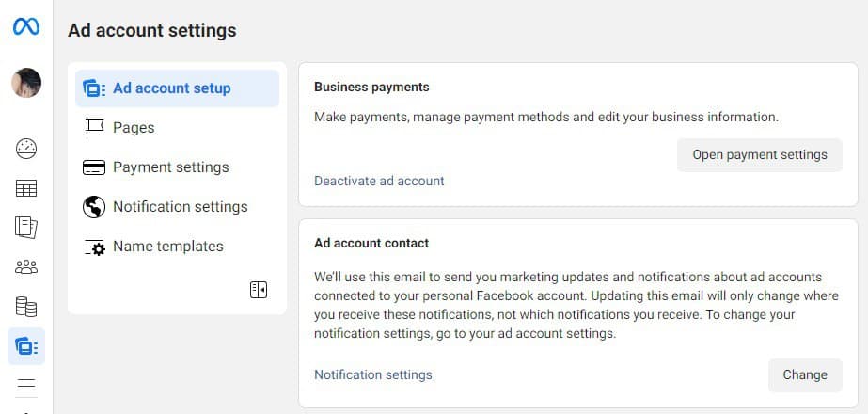Screen dimensions: 868x414
Task: Open the profile avatar picture
Action: tap(26, 83)
